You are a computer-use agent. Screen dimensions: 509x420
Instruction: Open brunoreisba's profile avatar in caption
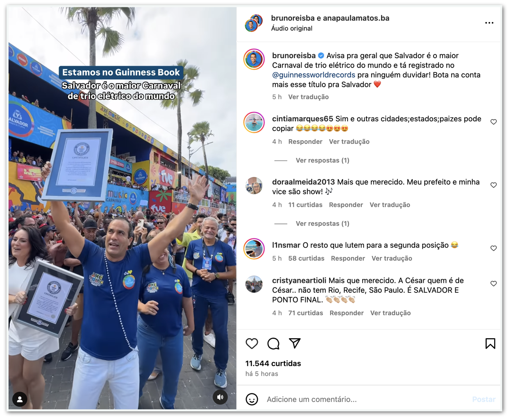pyautogui.click(x=254, y=59)
